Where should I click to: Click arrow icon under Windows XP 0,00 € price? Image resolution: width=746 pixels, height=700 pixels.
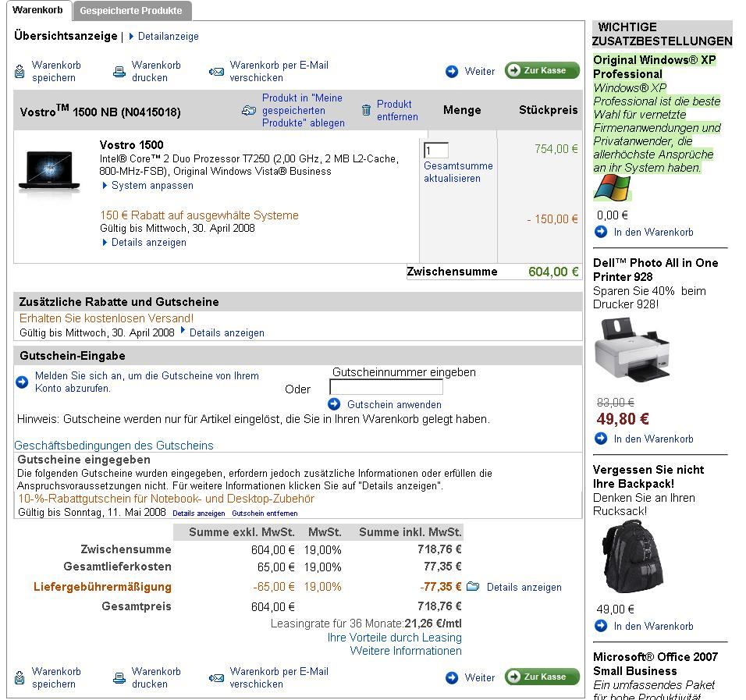pyautogui.click(x=601, y=232)
